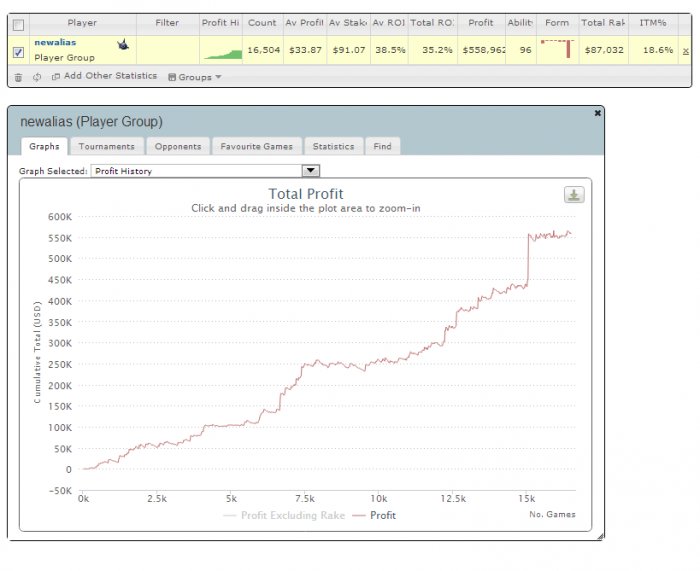This screenshot has height=571, width=700.
Task: Click the trash delete icon
Action: click(x=18, y=77)
